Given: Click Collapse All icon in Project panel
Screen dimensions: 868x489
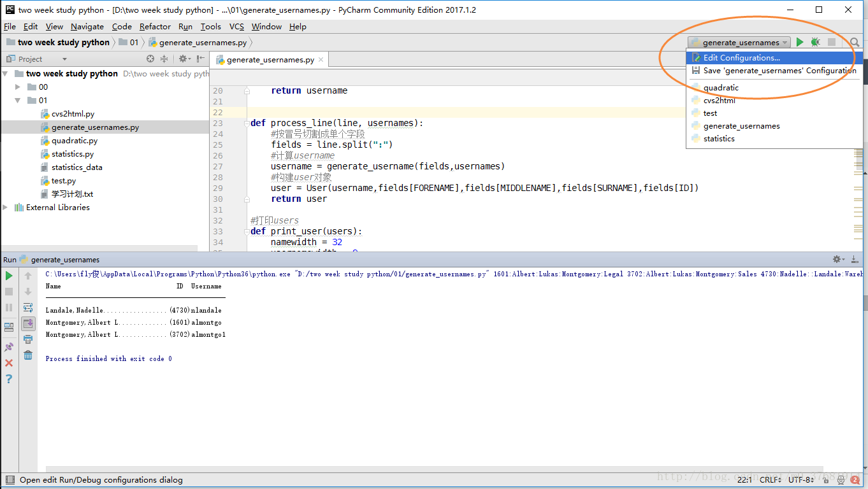Looking at the screenshot, I should [x=164, y=59].
